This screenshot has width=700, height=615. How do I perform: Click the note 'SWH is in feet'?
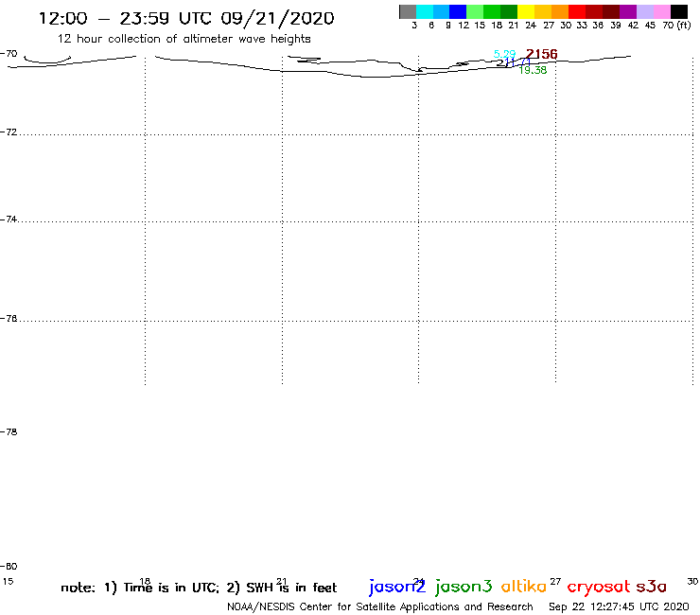click(291, 588)
